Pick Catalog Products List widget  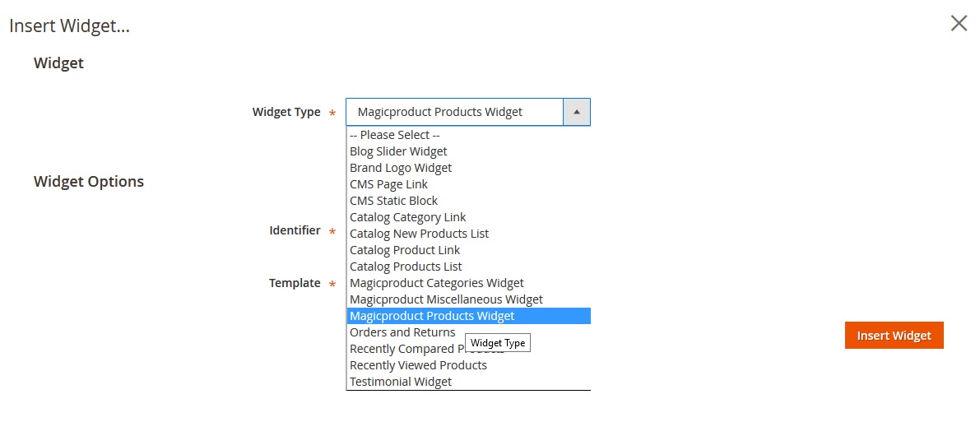(x=406, y=267)
